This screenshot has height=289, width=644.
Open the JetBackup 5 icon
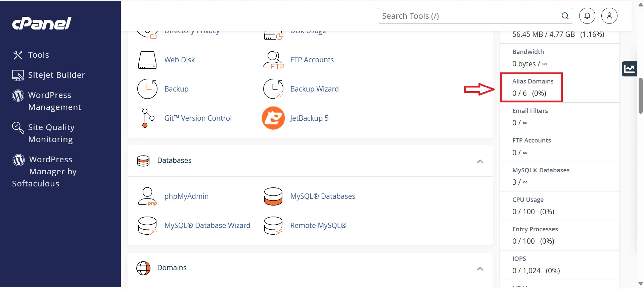[273, 118]
